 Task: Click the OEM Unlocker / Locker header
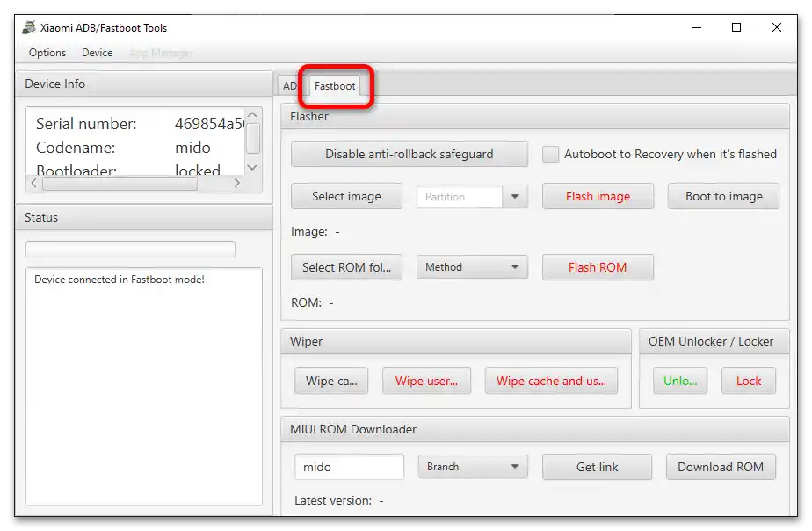click(714, 341)
